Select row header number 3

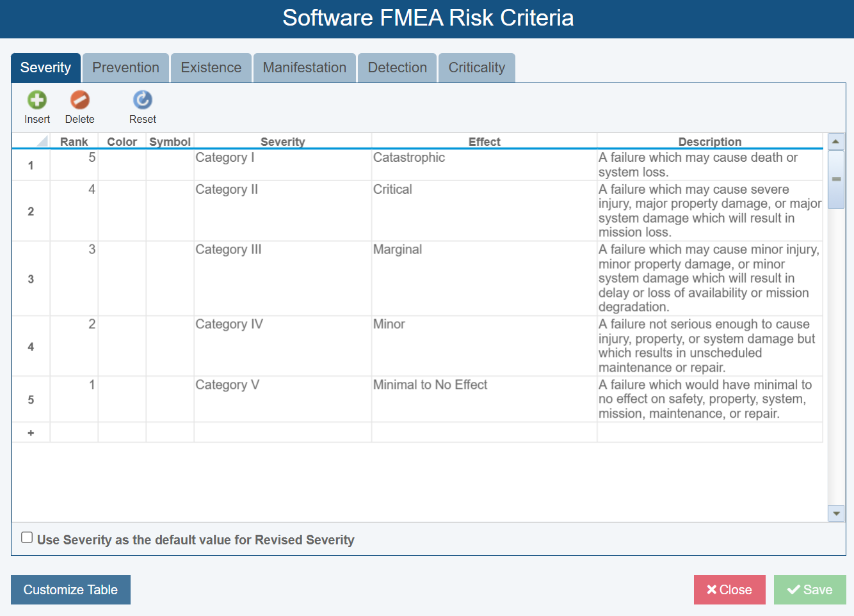[31, 279]
